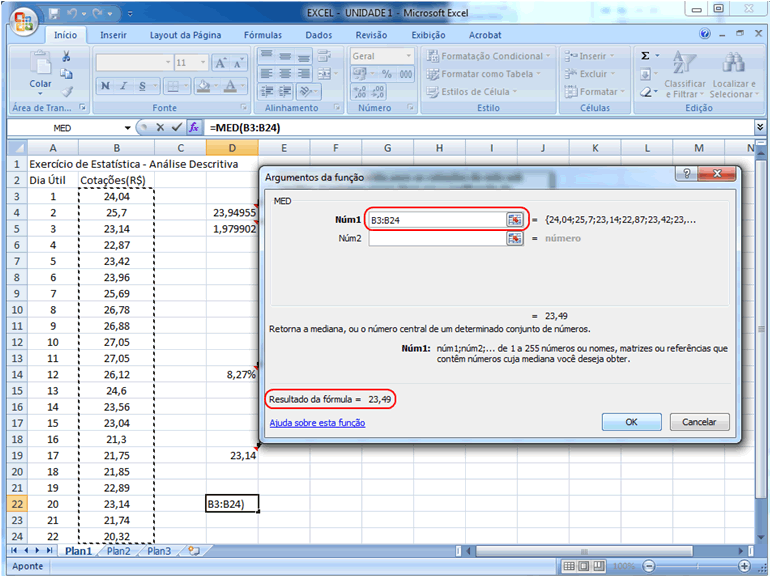Image resolution: width=770 pixels, height=576 pixels.
Task: Click the Colar (paste) icon
Action: (40, 63)
